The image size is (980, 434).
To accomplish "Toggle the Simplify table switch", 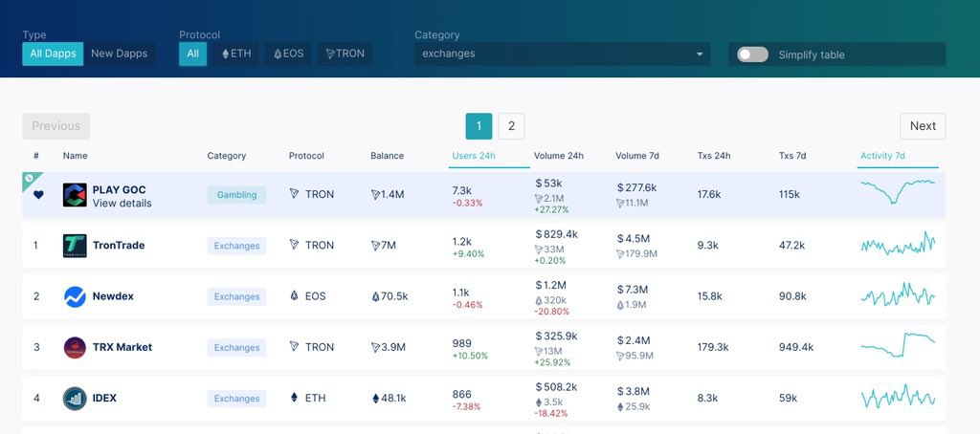I will pos(752,54).
